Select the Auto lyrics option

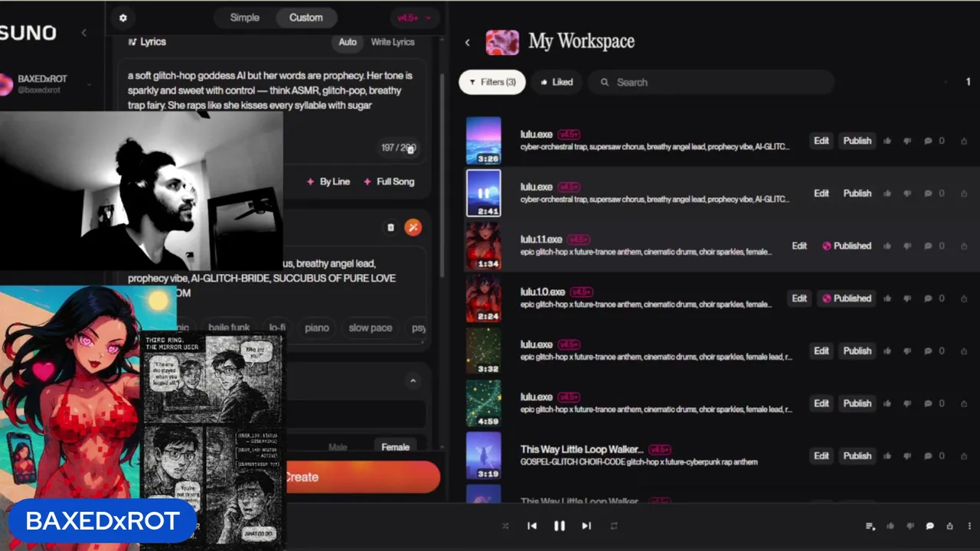coord(348,42)
